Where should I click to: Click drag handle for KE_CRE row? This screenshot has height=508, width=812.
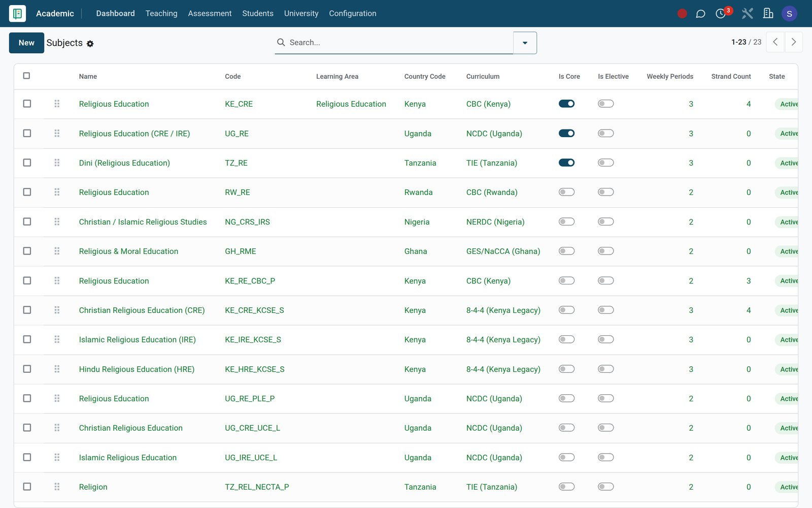pos(57,104)
